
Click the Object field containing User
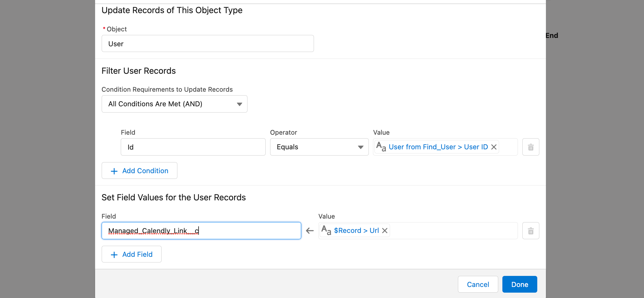[208, 44]
